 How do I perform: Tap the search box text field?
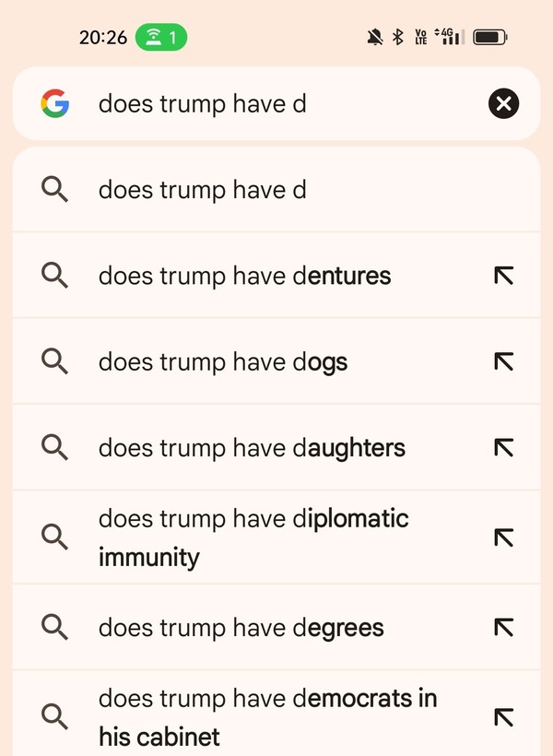click(x=276, y=103)
